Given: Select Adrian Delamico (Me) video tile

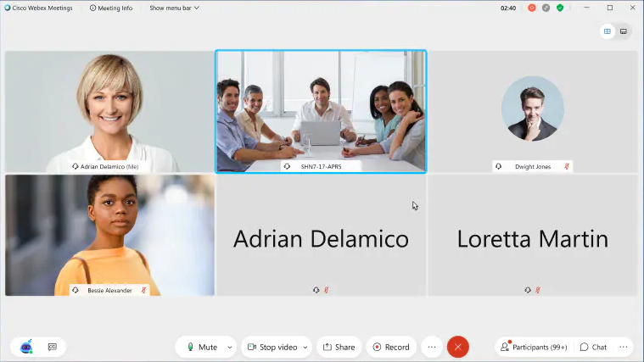Looking at the screenshot, I should pyautogui.click(x=109, y=111).
